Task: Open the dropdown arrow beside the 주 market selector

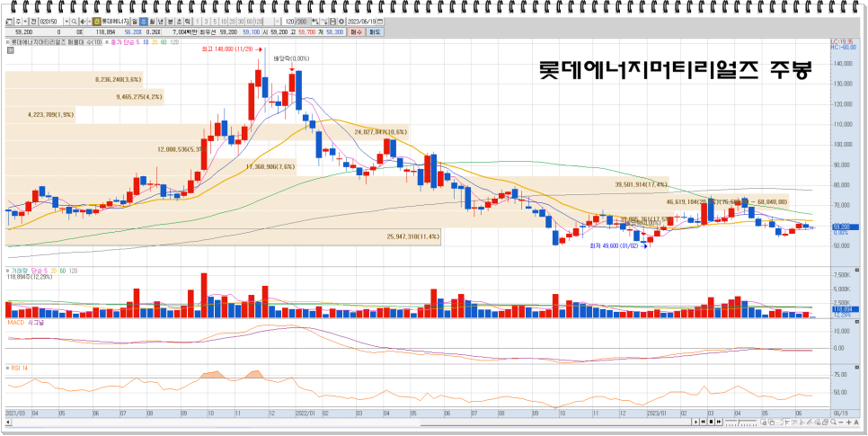Action: click(x=25, y=22)
